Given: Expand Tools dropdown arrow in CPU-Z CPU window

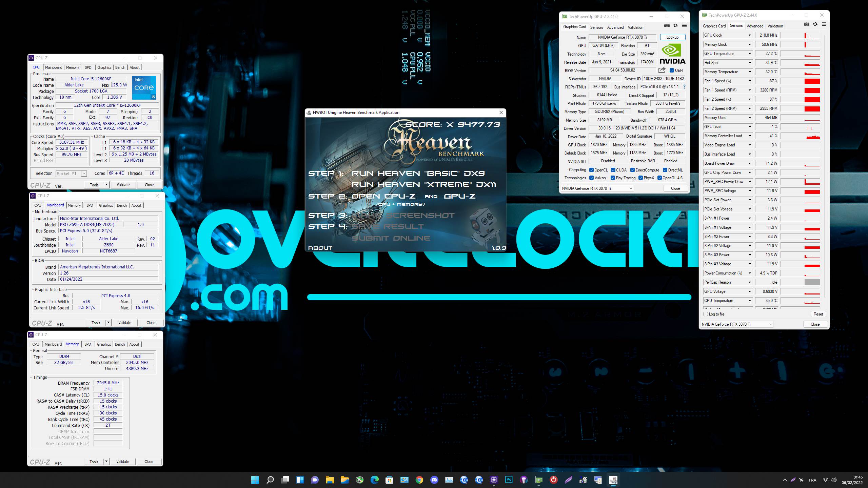Looking at the screenshot, I should coord(106,185).
